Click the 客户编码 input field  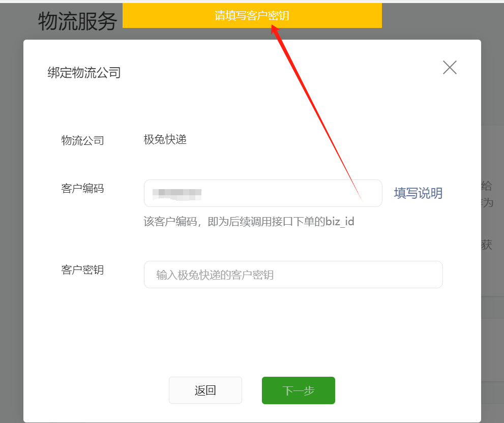coord(263,193)
